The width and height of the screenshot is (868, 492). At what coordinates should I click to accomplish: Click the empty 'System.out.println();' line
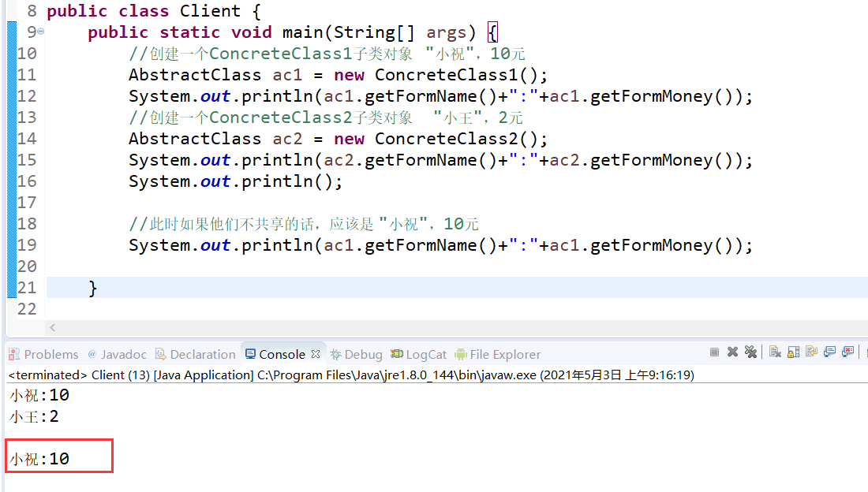(x=236, y=181)
